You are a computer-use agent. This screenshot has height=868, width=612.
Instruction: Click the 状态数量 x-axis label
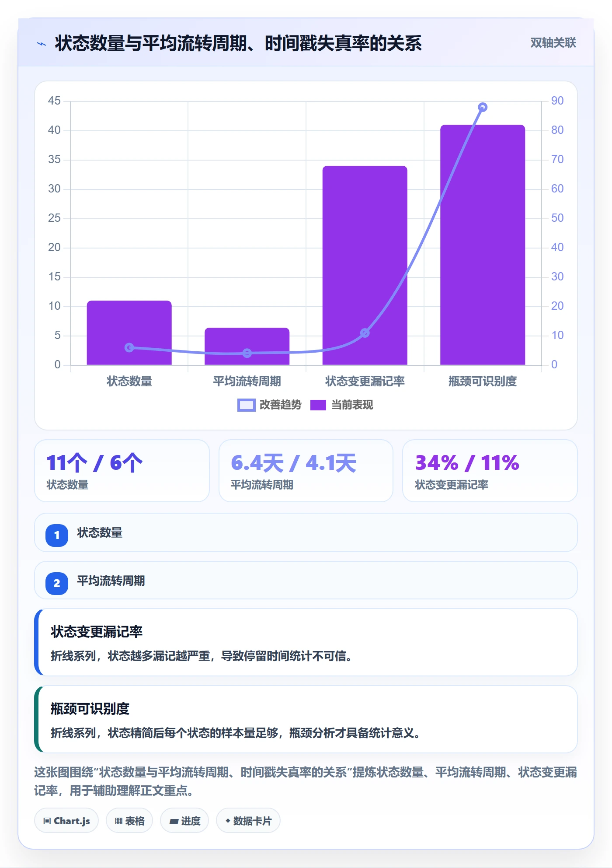click(x=129, y=381)
